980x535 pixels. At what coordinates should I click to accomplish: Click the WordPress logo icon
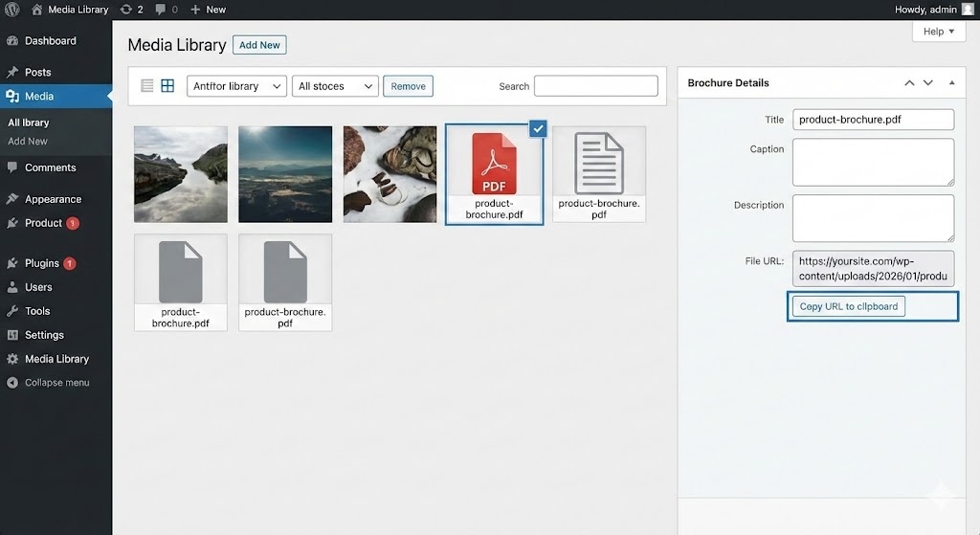tap(12, 10)
